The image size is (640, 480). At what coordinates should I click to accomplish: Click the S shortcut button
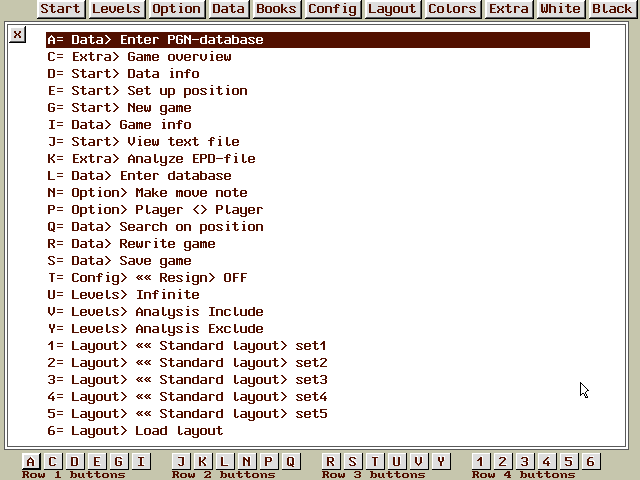click(x=352, y=461)
